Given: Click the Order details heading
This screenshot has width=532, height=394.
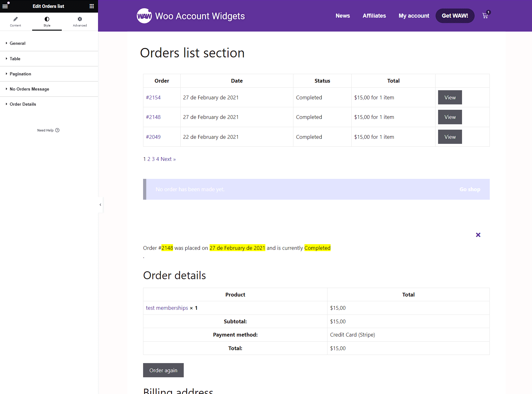Looking at the screenshot, I should coord(174,275).
